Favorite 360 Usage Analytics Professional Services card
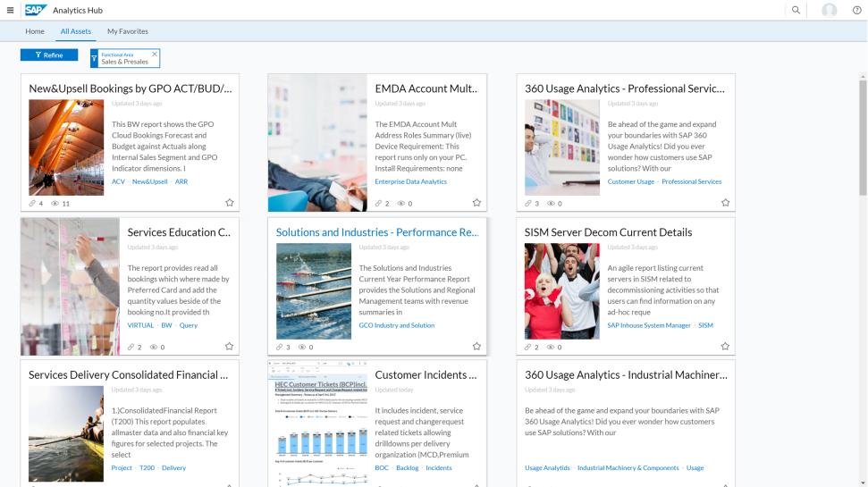 [725, 203]
